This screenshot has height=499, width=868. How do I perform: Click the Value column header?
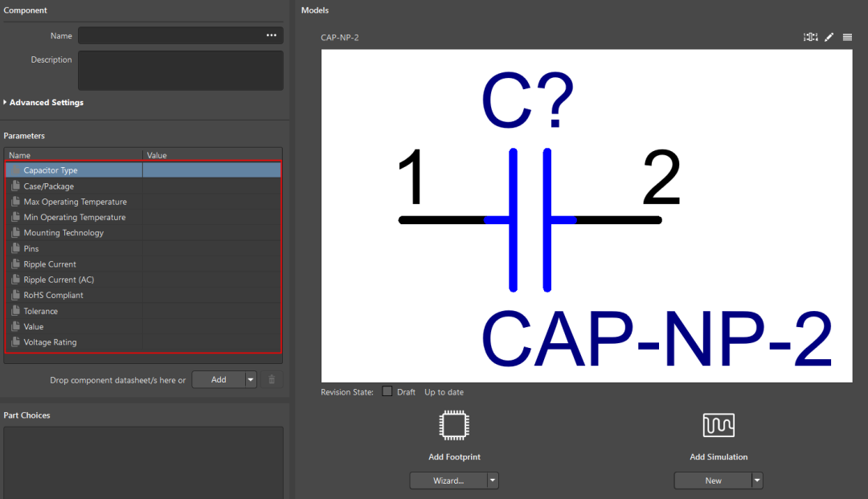click(212, 155)
